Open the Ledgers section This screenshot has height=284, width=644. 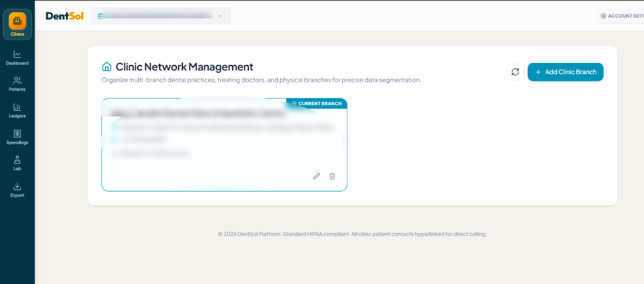pos(17,111)
